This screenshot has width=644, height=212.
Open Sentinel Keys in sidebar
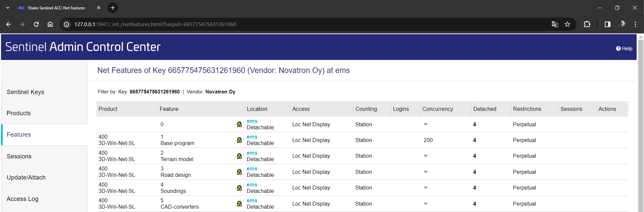pos(25,92)
